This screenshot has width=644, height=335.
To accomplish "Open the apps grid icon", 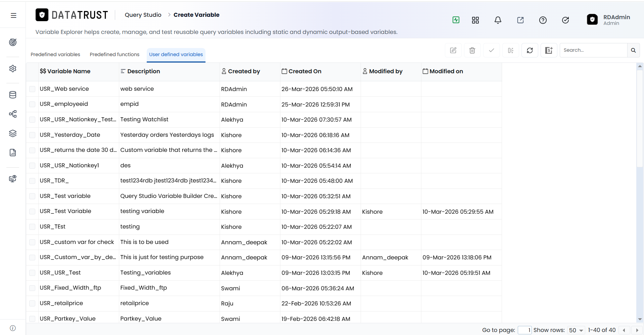I will click(x=475, y=20).
